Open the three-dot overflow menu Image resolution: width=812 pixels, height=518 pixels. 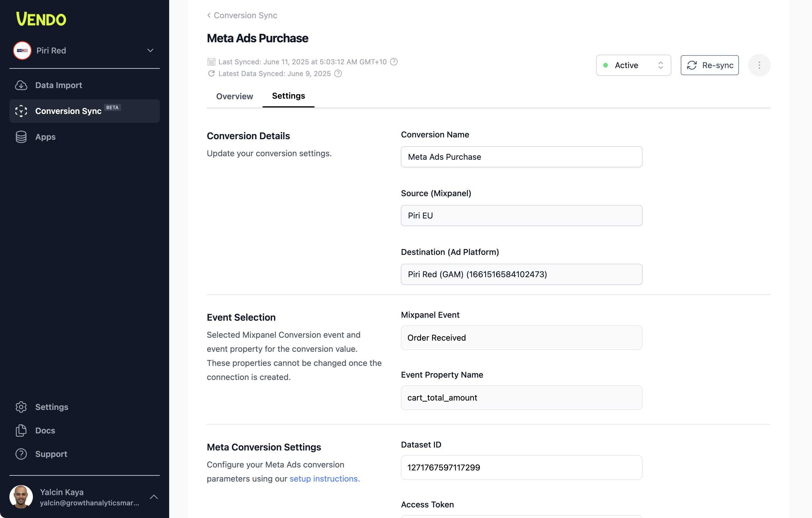pos(759,65)
